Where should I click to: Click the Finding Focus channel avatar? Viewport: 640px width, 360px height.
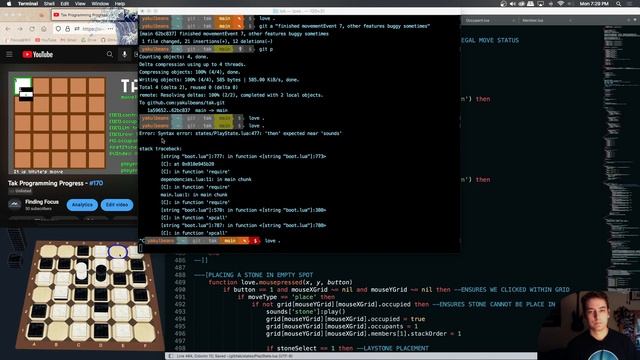pos(15,204)
